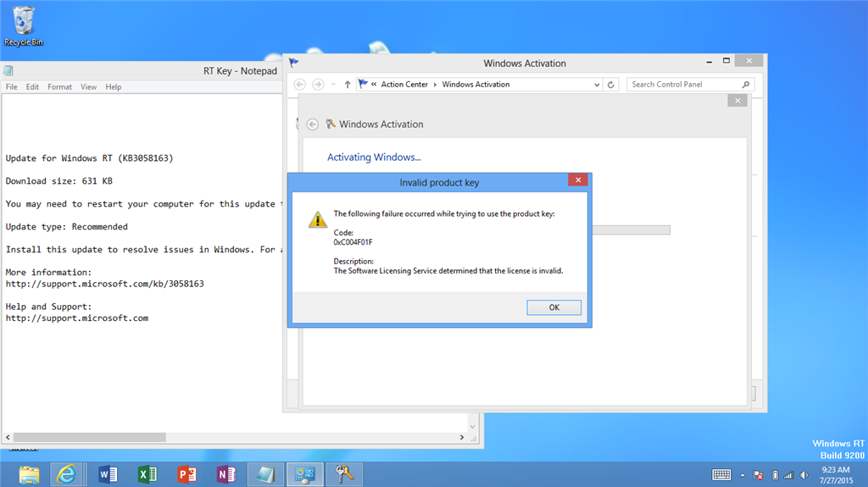Open the Edit menu in Notepad
This screenshot has width=868, height=487.
pyautogui.click(x=33, y=87)
